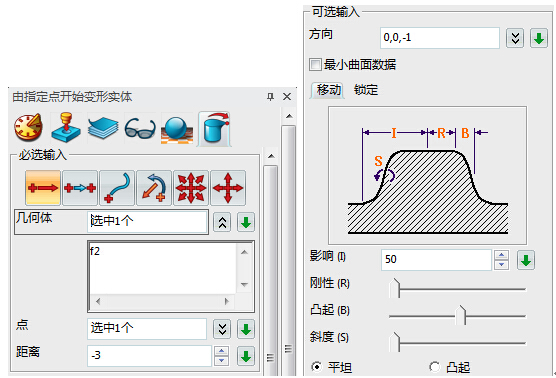Select the 凸起 radio button
Viewport: 556px width, 378px height.
tap(435, 367)
